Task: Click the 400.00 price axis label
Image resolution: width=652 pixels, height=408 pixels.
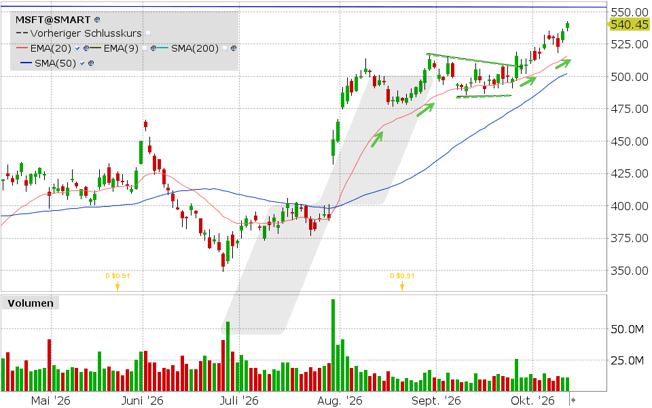Action: pos(630,206)
